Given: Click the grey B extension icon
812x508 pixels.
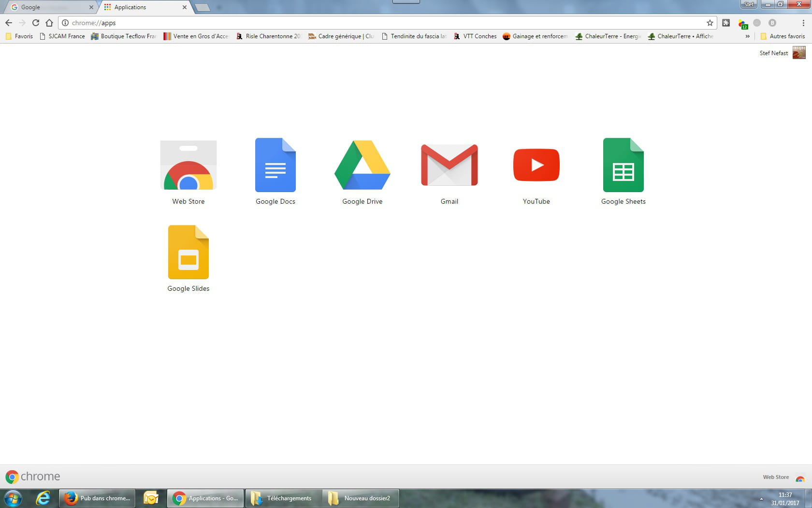Looking at the screenshot, I should tap(772, 23).
